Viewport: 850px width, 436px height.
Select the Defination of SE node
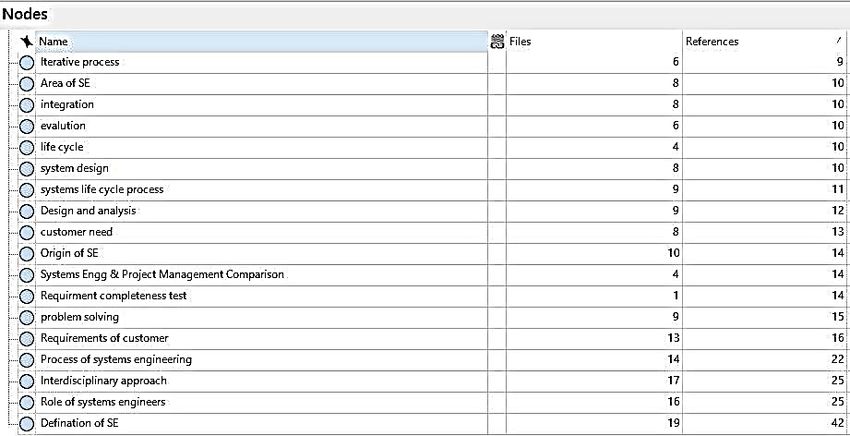click(79, 423)
